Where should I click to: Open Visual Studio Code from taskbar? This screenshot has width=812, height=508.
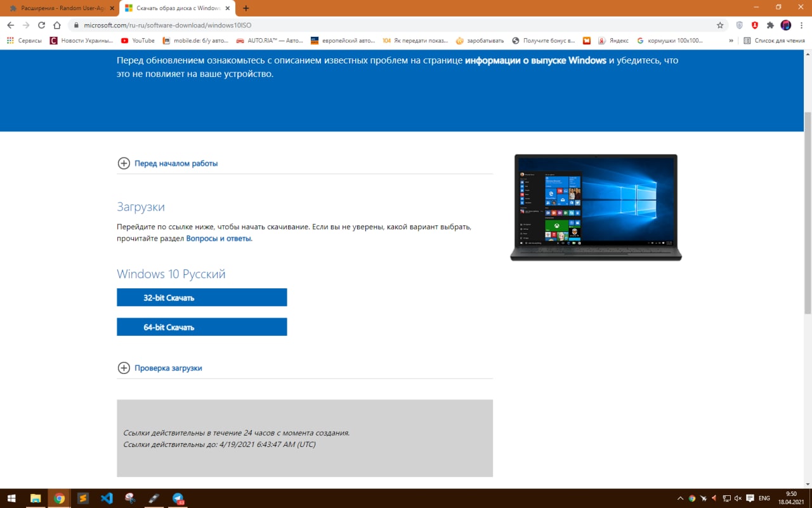pyautogui.click(x=107, y=498)
